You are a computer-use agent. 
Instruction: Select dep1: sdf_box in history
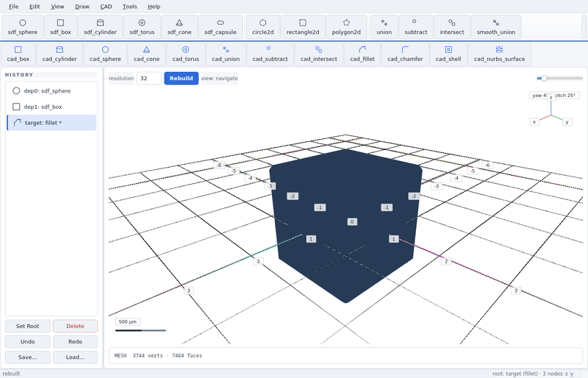pyautogui.click(x=51, y=107)
